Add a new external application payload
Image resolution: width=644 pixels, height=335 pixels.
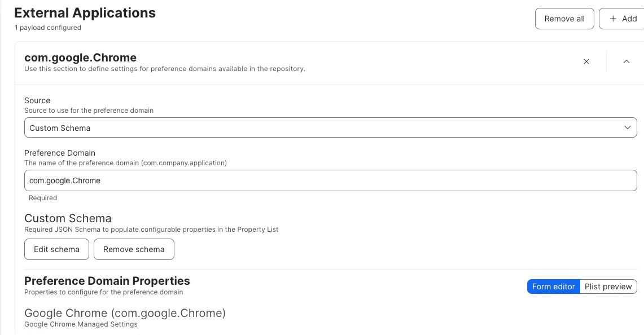tap(623, 19)
